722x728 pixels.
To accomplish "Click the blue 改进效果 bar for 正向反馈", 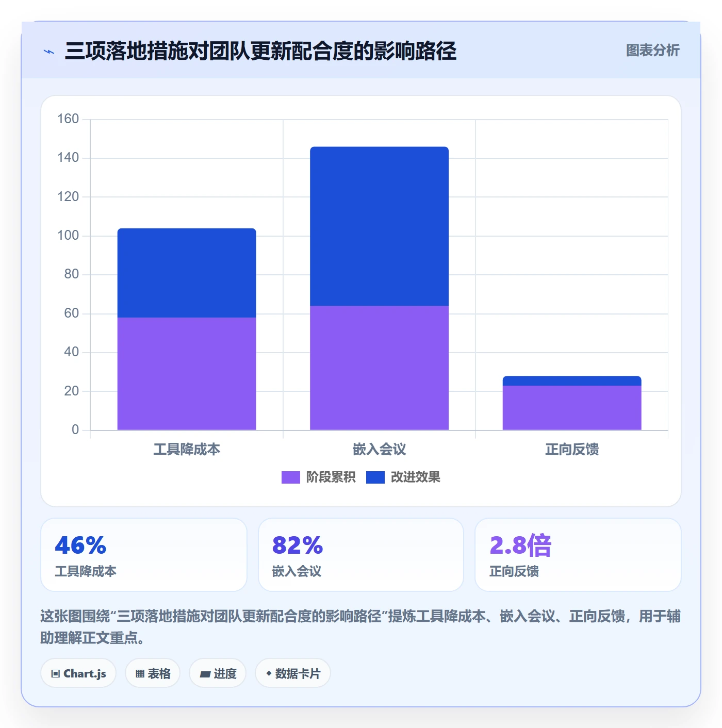I will (x=572, y=381).
